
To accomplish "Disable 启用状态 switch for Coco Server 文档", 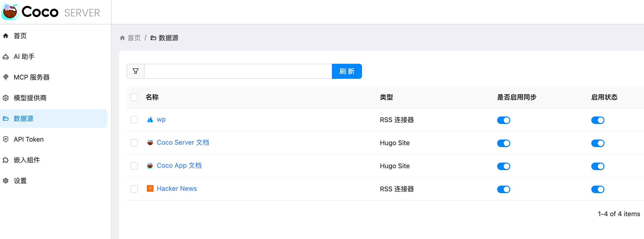I will [x=598, y=143].
